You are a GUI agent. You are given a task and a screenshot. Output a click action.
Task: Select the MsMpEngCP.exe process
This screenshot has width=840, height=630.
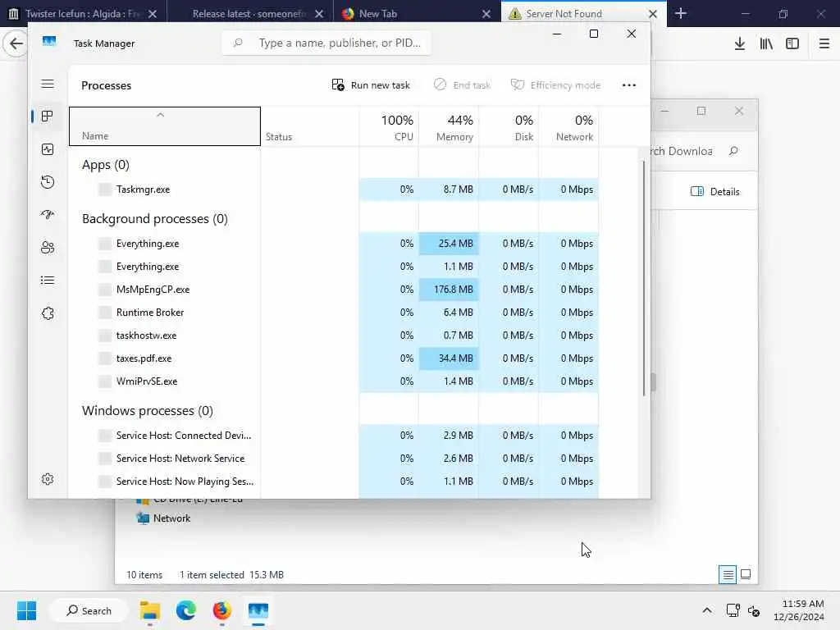pos(334,290)
